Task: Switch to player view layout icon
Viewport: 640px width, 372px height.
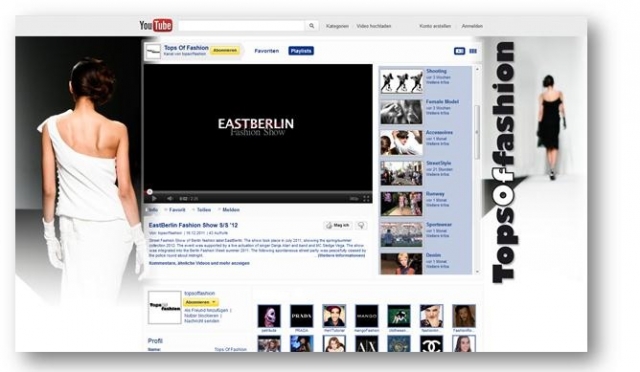Action: (460, 51)
